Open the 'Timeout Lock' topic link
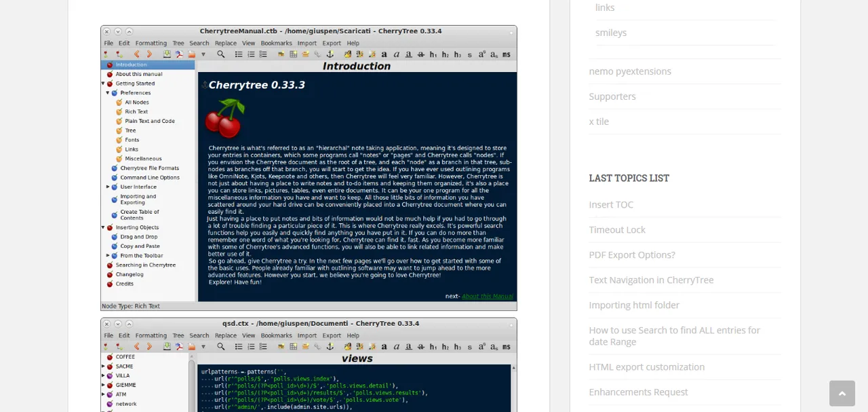This screenshot has width=868, height=412. [617, 229]
